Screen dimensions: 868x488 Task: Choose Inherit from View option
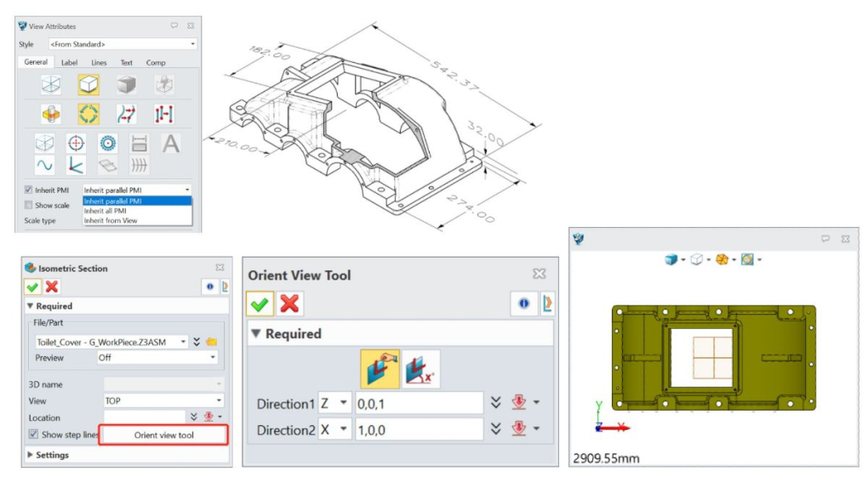pyautogui.click(x=137, y=220)
